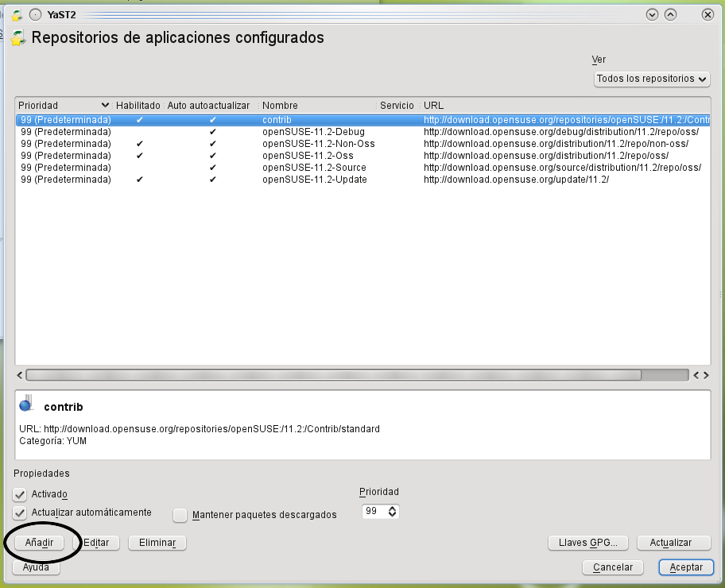This screenshot has width=725, height=588.
Task: Toggle the Activado checkbox
Action: [20, 494]
